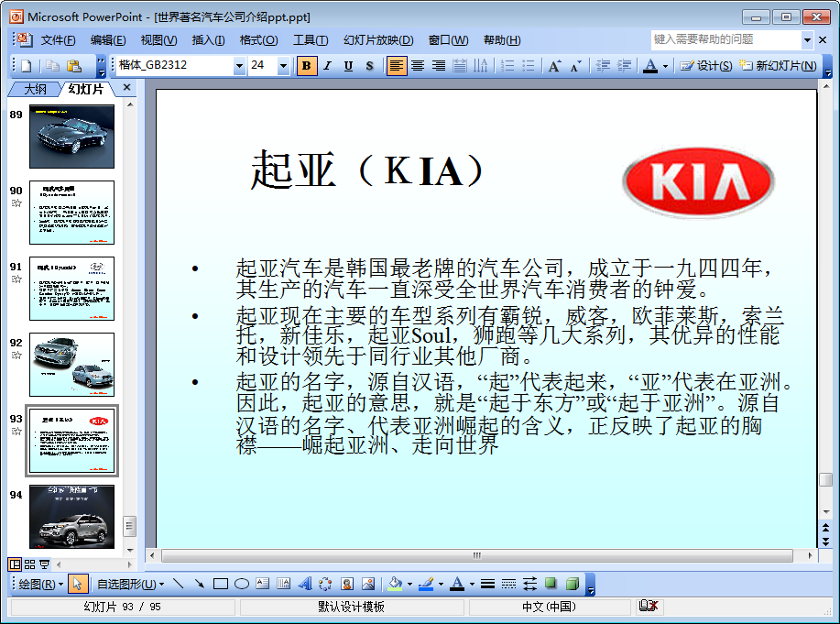This screenshot has width=840, height=624.
Task: Center align the text
Action: (x=418, y=65)
